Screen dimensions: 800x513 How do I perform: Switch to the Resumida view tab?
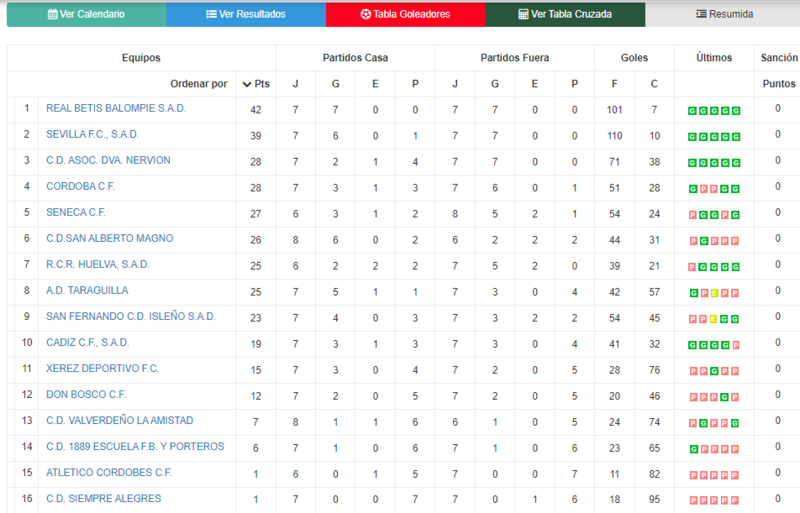click(x=722, y=14)
